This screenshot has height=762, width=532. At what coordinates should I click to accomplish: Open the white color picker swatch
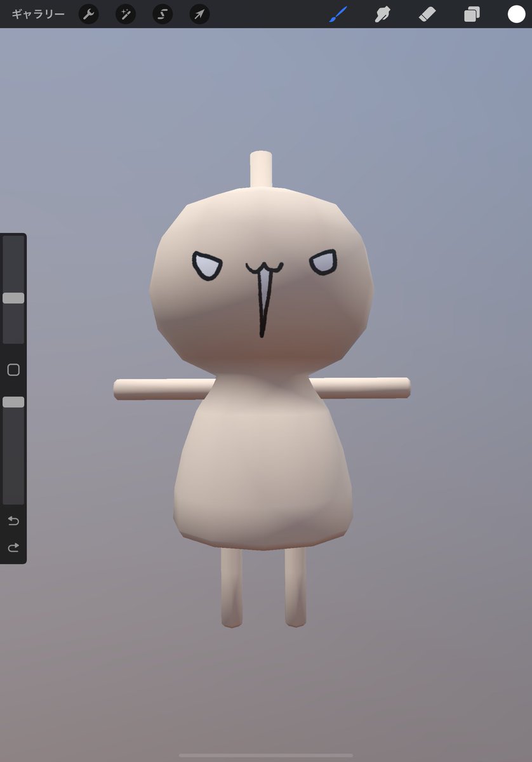pyautogui.click(x=516, y=14)
